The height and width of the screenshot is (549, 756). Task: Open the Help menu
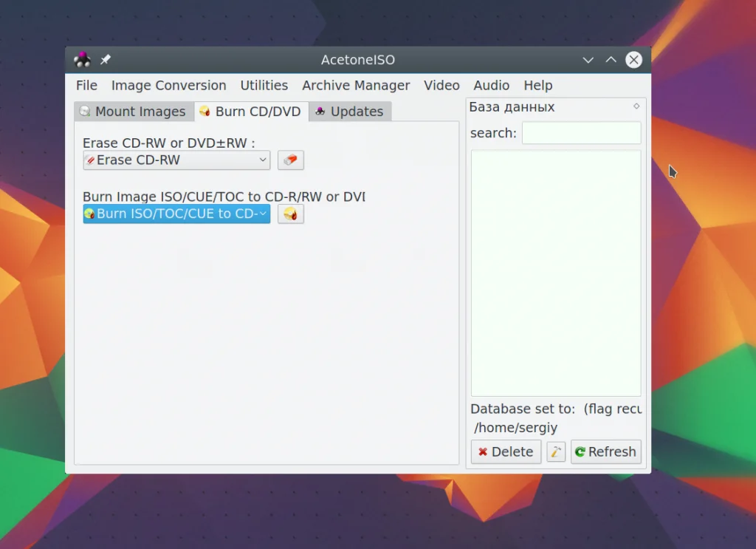[x=538, y=86]
